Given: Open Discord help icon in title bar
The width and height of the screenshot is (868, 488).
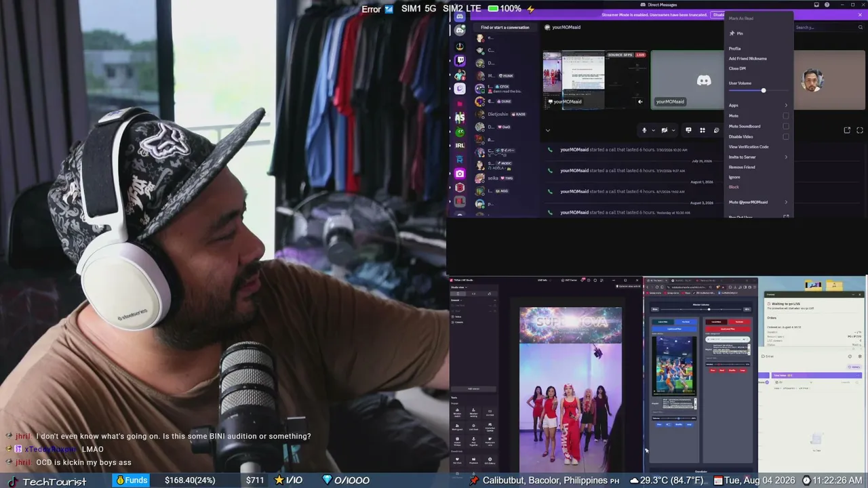Looking at the screenshot, I should pos(827,5).
